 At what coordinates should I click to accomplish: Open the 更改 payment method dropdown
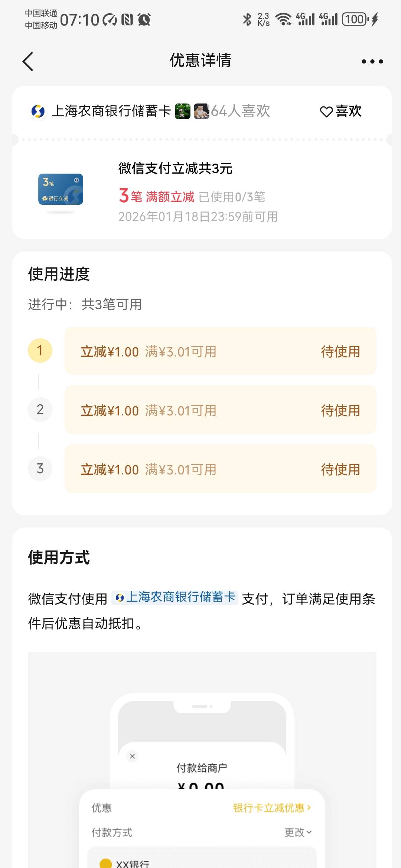click(x=298, y=832)
